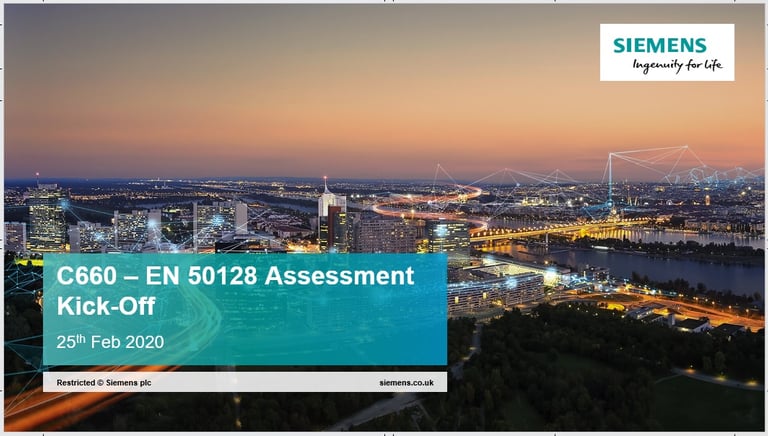The image size is (768, 436).
Task: Click the 'Kick-Off' title line
Action: 106,306
